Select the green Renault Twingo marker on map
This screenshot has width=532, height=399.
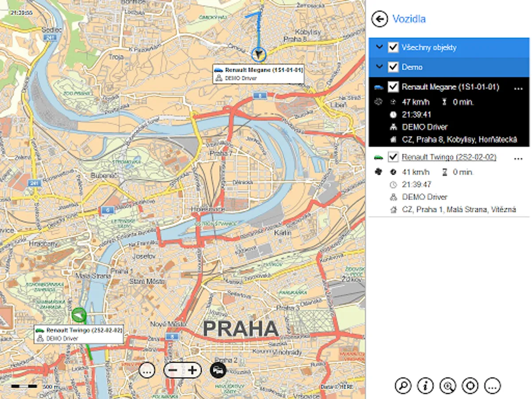(x=78, y=315)
